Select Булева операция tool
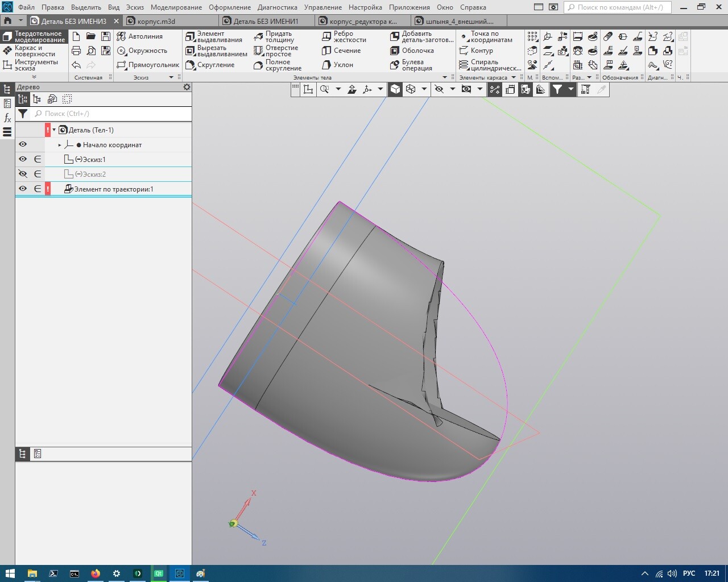Image resolution: width=728 pixels, height=582 pixels. coord(411,65)
